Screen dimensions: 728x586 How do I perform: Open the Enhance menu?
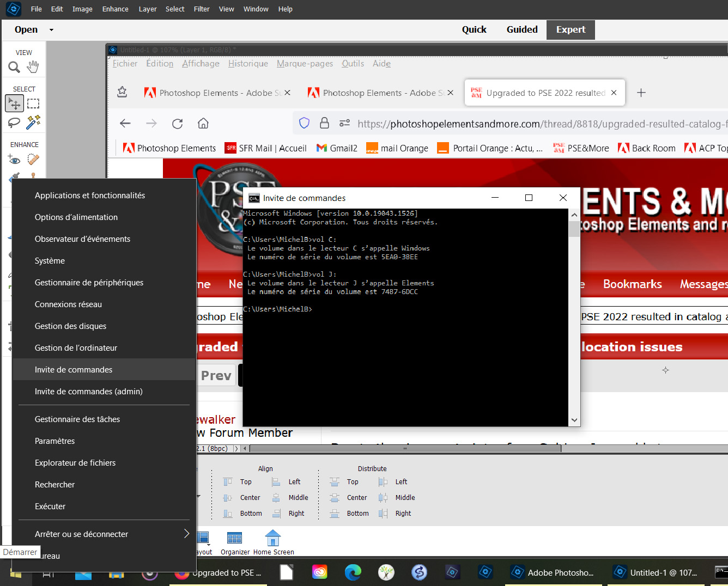[x=116, y=9]
